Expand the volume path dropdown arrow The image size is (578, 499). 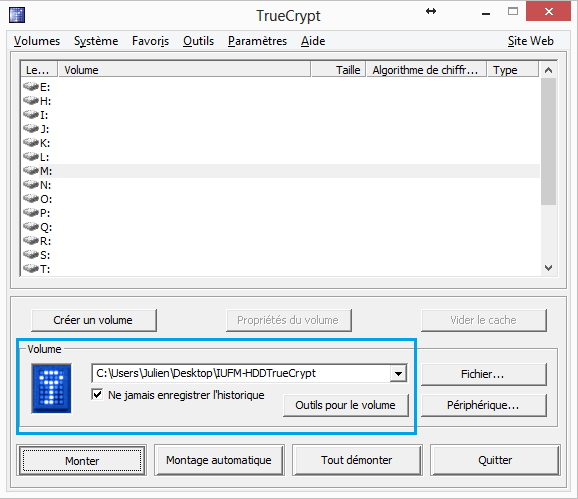click(x=398, y=373)
